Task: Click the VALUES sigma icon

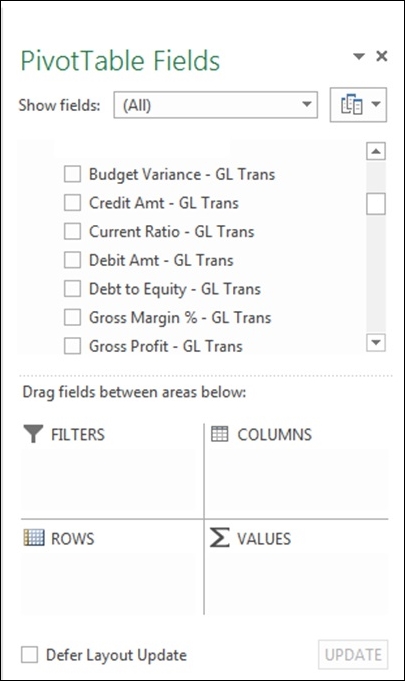Action: tap(219, 537)
